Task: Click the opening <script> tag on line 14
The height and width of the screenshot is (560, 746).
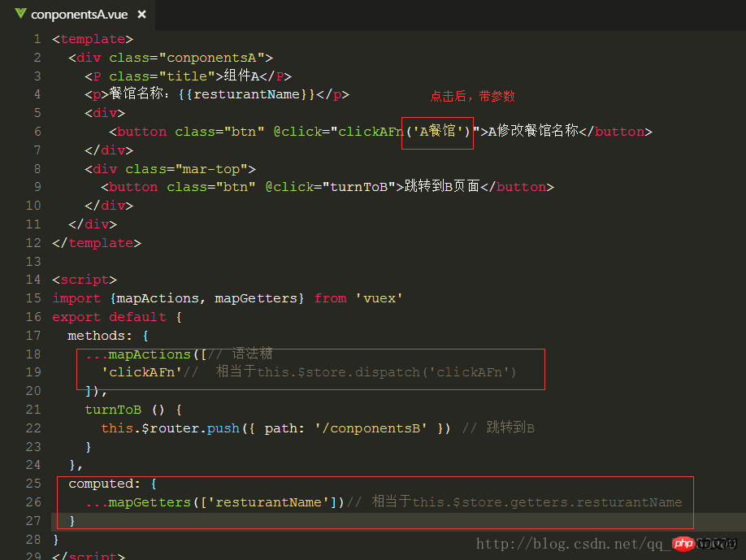Action: point(85,280)
